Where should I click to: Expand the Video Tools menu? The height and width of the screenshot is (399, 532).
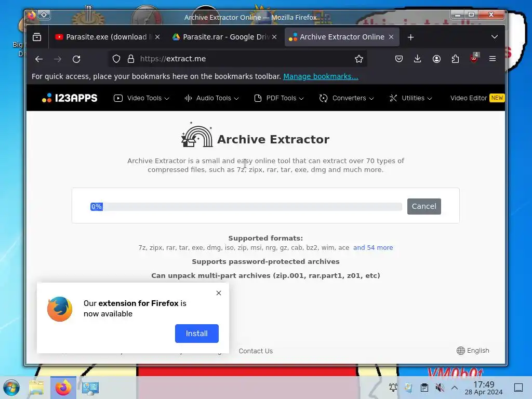[141, 98]
